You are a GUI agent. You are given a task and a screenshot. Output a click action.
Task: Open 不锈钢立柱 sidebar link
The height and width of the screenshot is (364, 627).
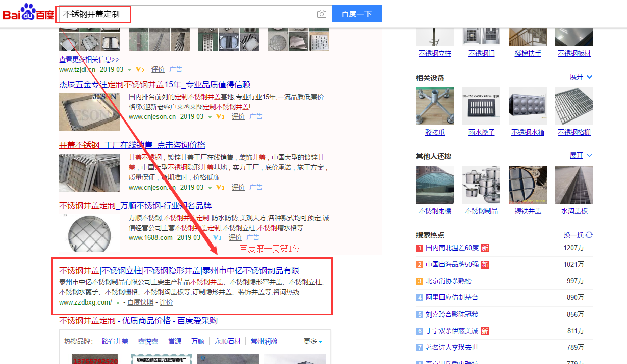435,53
